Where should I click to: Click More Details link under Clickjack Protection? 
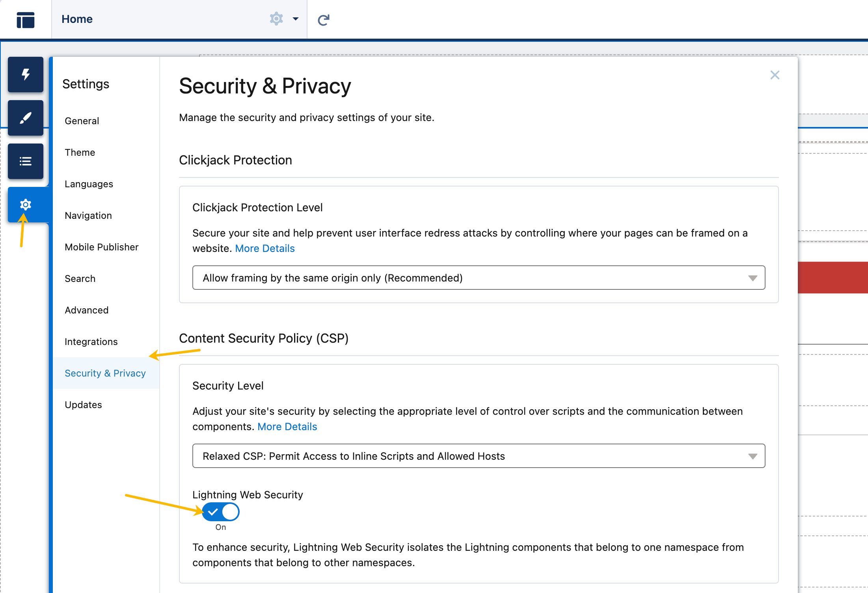265,248
